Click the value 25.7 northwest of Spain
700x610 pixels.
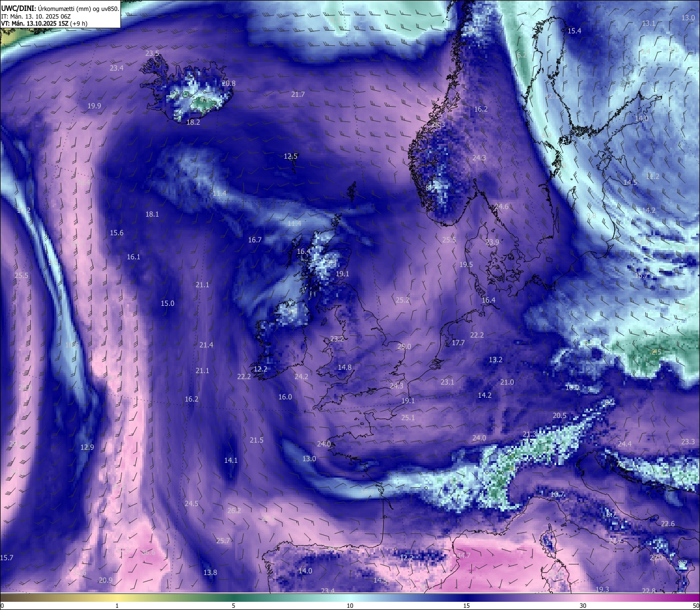point(223,541)
